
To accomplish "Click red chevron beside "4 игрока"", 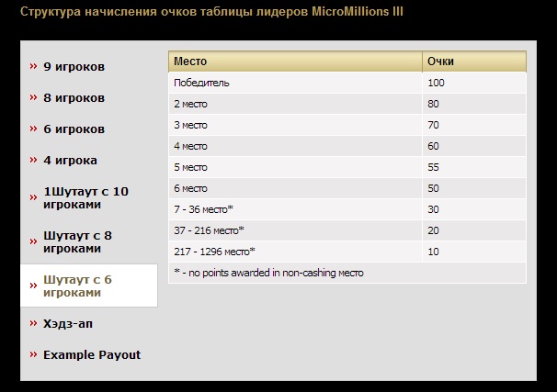I will (33, 160).
